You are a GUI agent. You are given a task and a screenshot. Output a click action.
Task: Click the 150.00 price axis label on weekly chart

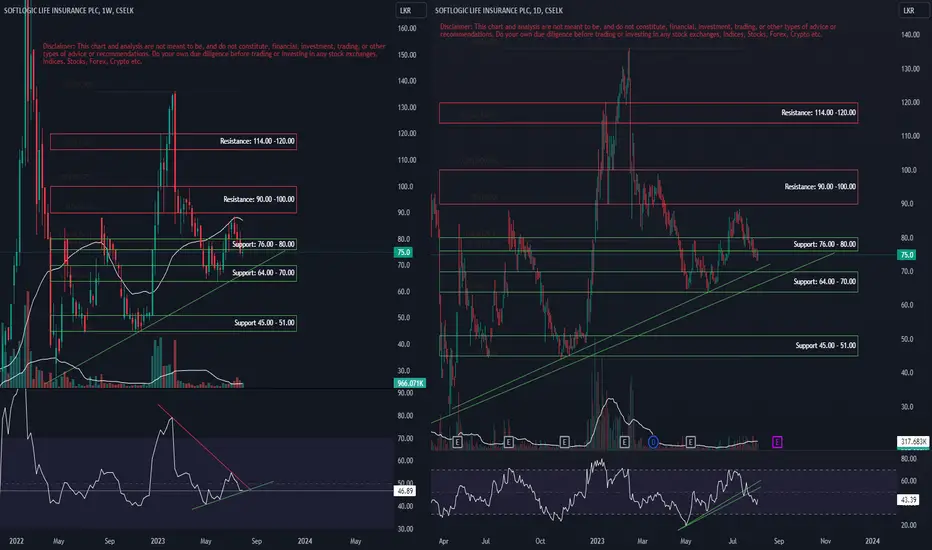407,55
